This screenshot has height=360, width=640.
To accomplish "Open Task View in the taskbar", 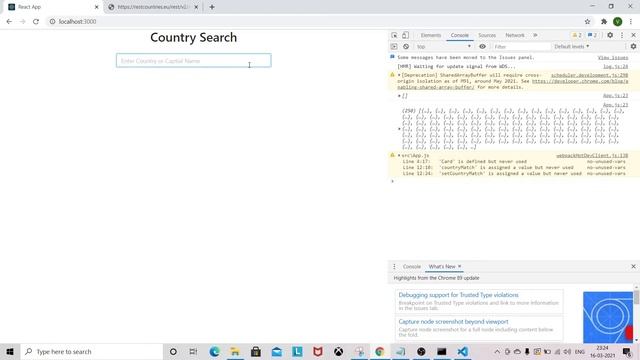I will coord(193,351).
